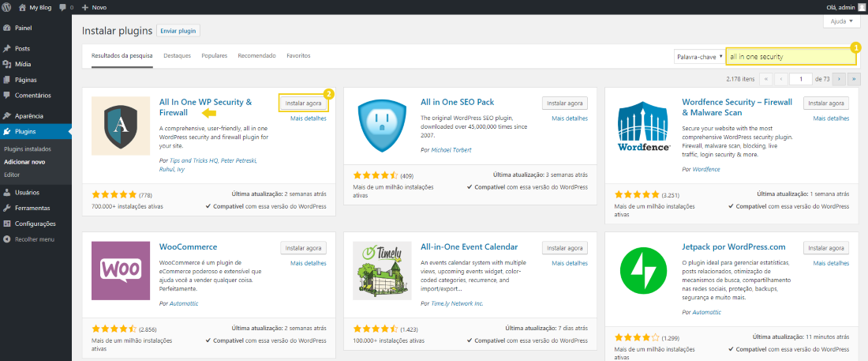868x361 pixels.
Task: Open Plugins instalados submenu item
Action: [x=28, y=149]
